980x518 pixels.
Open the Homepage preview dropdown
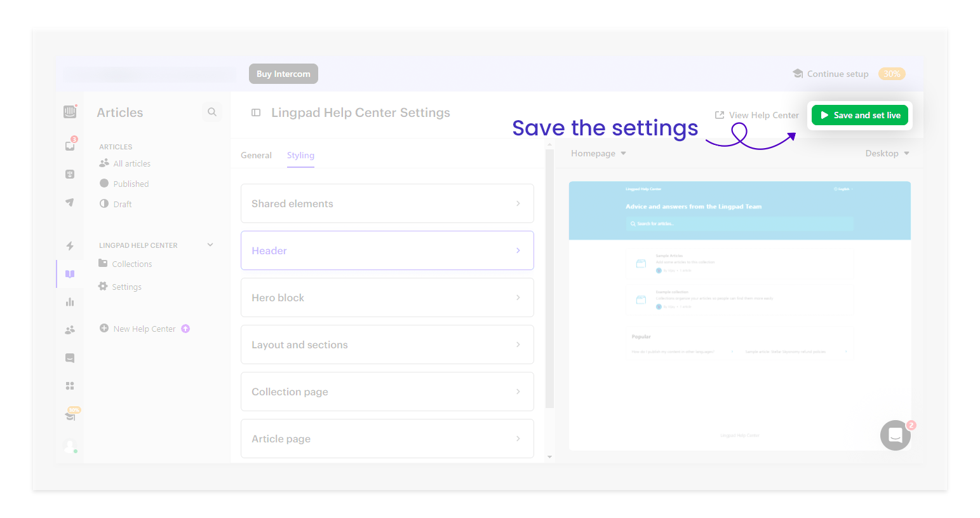click(x=598, y=153)
